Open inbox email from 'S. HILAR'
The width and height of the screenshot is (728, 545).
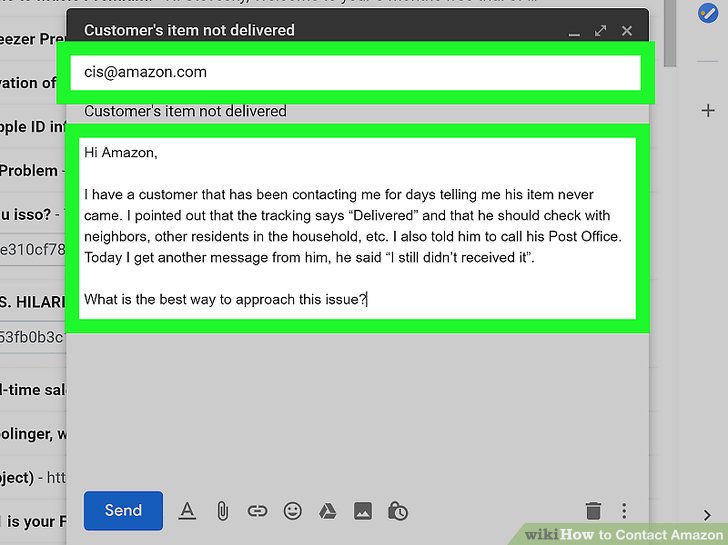pyautogui.click(x=32, y=302)
